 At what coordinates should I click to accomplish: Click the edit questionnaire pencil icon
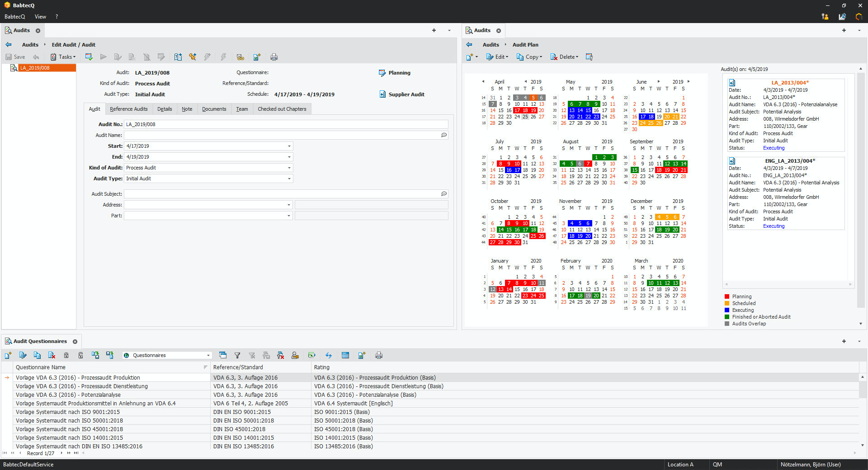23,355
